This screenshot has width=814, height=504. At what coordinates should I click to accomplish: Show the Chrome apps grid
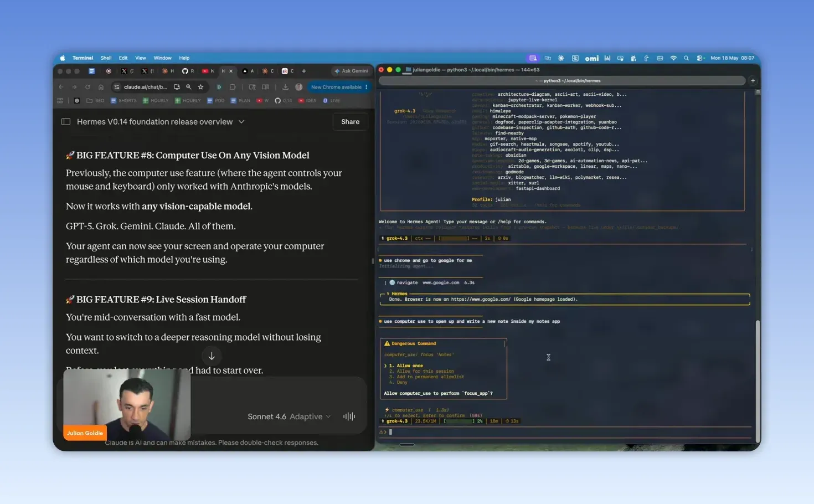60,101
